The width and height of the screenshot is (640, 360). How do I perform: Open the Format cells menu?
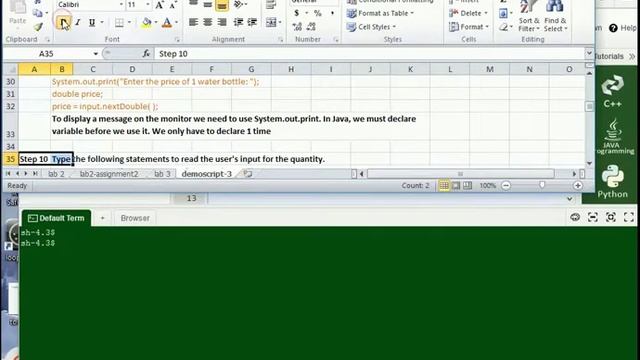[x=469, y=27]
